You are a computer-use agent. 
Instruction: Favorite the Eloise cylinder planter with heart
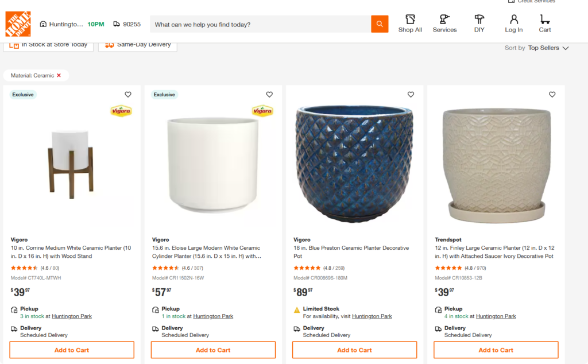269,95
